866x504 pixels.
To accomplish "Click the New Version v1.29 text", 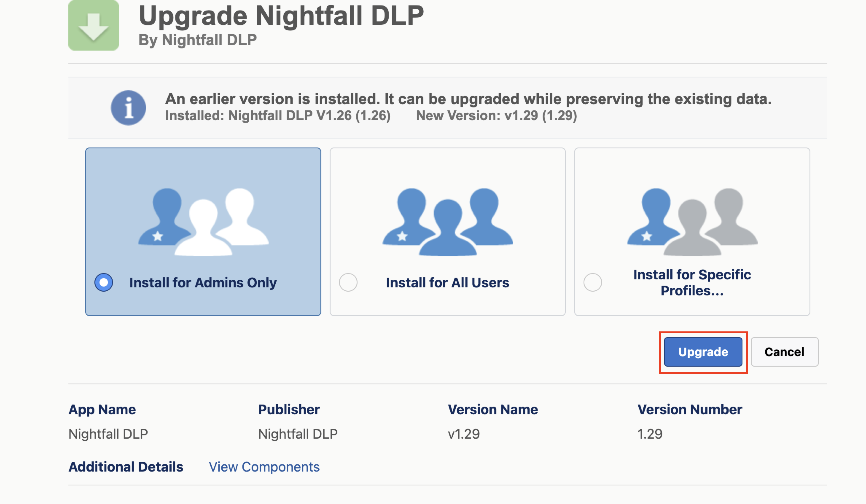I will [496, 116].
